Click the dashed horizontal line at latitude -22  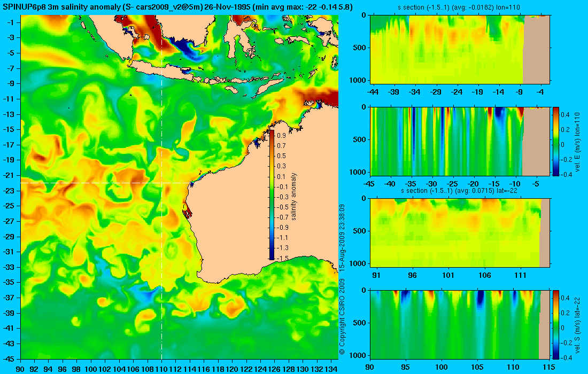(107, 183)
